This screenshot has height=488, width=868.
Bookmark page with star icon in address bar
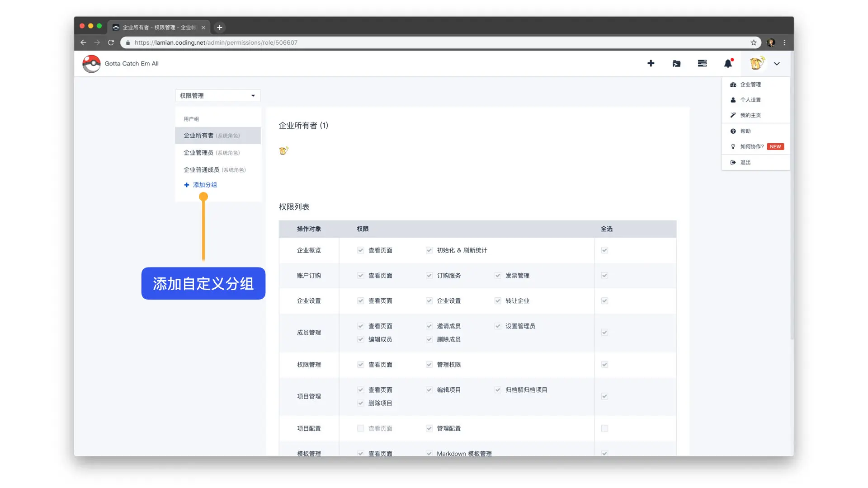[x=754, y=42]
